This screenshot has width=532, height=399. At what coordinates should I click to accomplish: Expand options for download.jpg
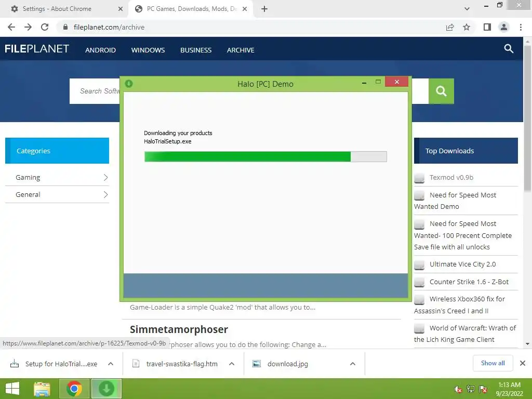(x=353, y=364)
